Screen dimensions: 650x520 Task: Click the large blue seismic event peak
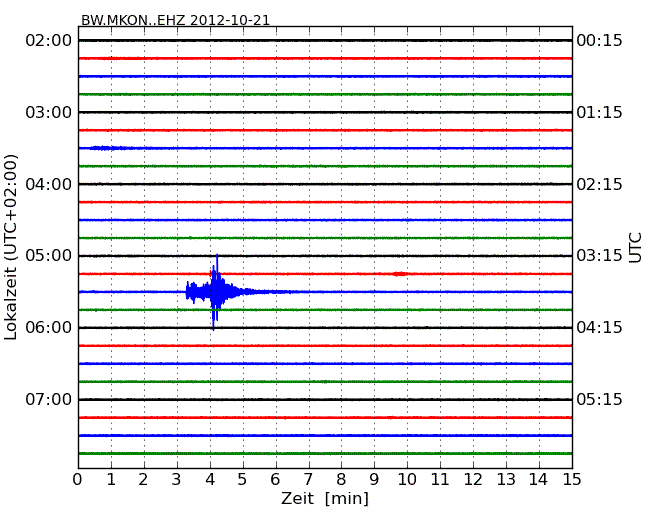(215, 292)
